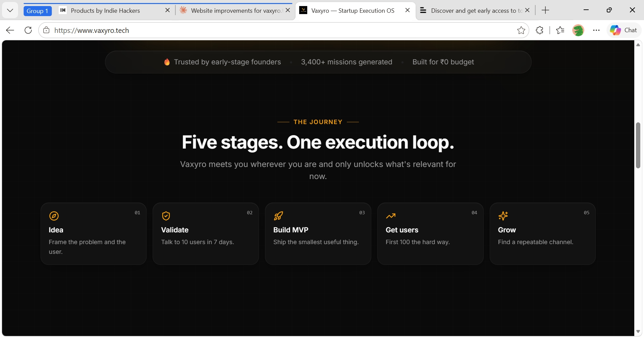Select the Grow stage card title
This screenshot has width=644, height=338.
[x=507, y=230]
